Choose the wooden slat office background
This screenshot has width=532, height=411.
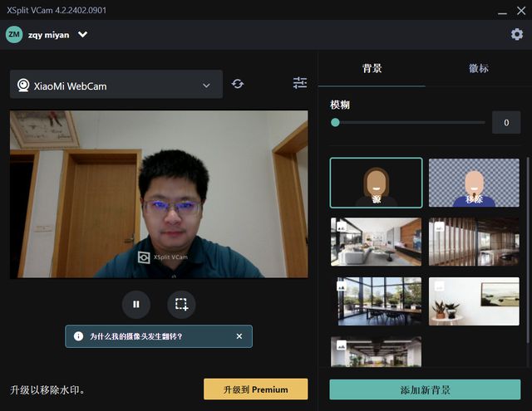click(474, 242)
